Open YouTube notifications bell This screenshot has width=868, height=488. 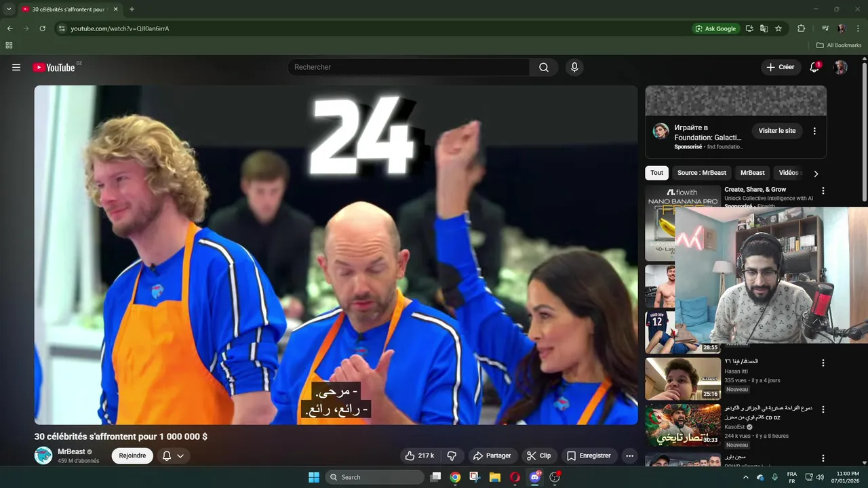(x=815, y=67)
